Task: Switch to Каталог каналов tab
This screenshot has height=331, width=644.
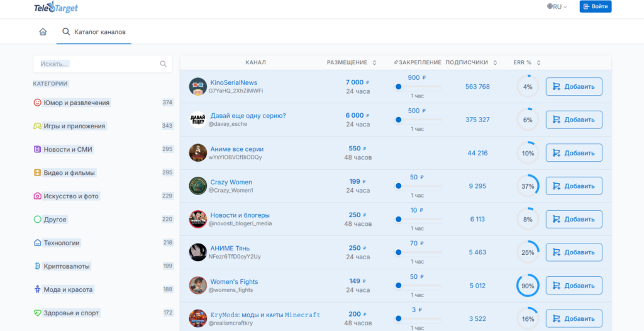Action: coord(94,31)
